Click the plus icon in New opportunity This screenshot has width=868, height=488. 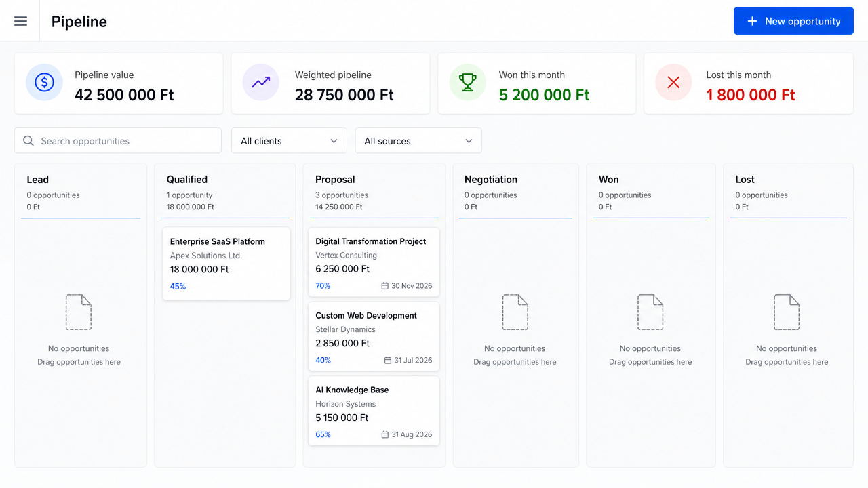tap(752, 21)
